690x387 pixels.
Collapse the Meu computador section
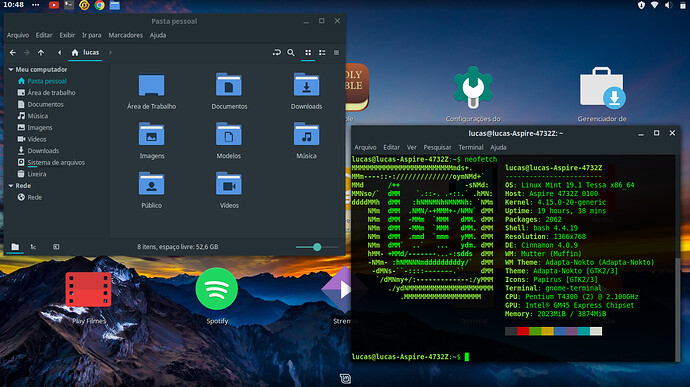pyautogui.click(x=11, y=70)
